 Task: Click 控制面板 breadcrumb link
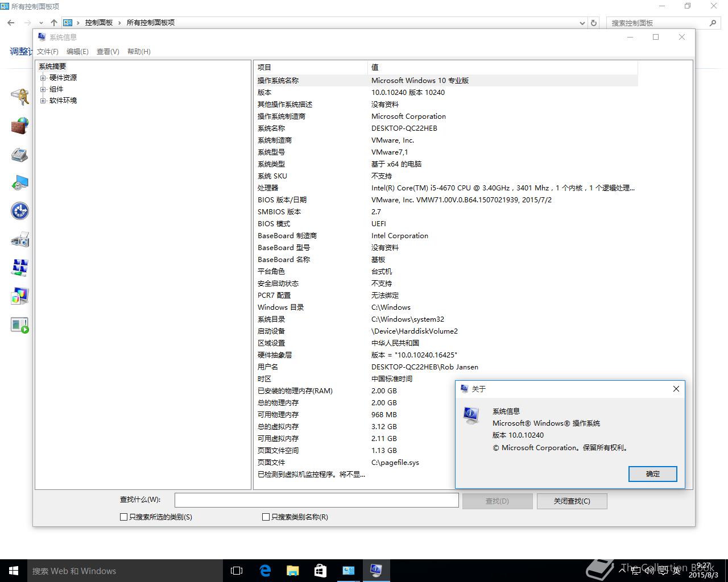[x=99, y=23]
